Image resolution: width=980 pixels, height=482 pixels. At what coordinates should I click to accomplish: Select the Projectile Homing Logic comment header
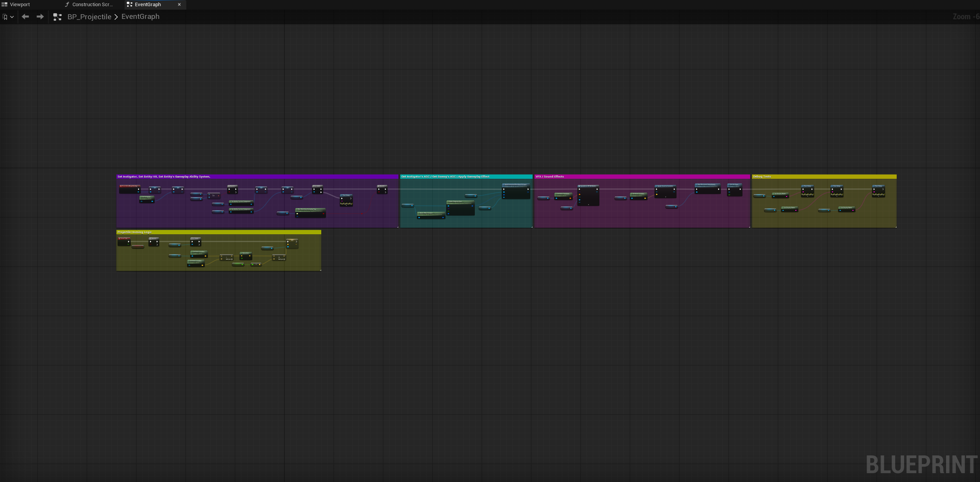219,232
